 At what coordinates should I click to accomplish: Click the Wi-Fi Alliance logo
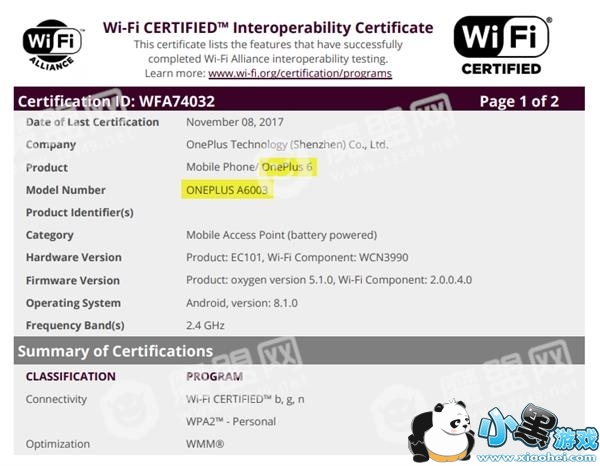(x=52, y=45)
